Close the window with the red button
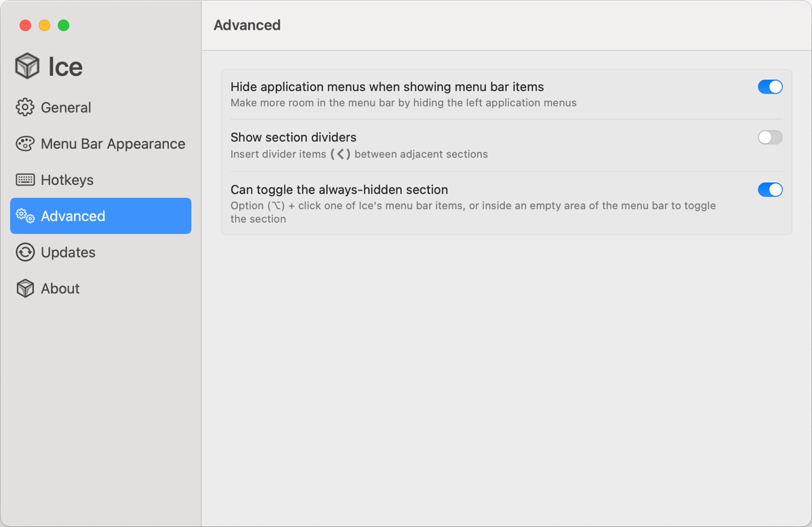812x527 pixels. pos(25,25)
